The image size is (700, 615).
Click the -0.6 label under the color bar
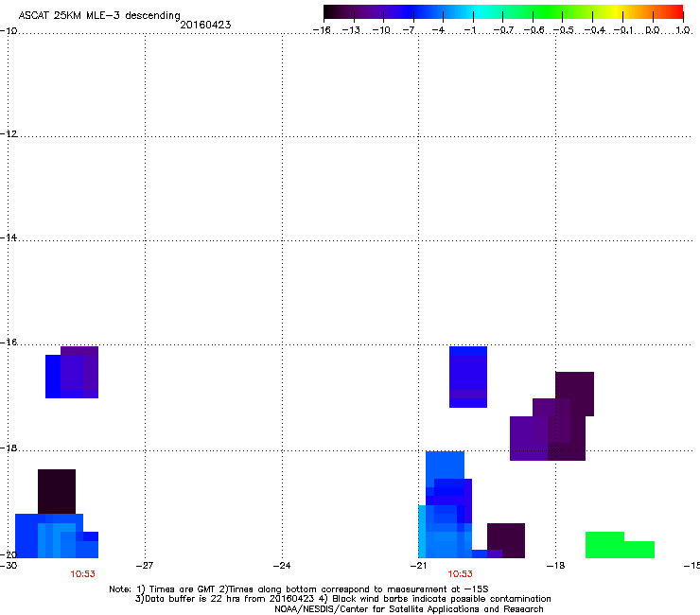pyautogui.click(x=534, y=30)
